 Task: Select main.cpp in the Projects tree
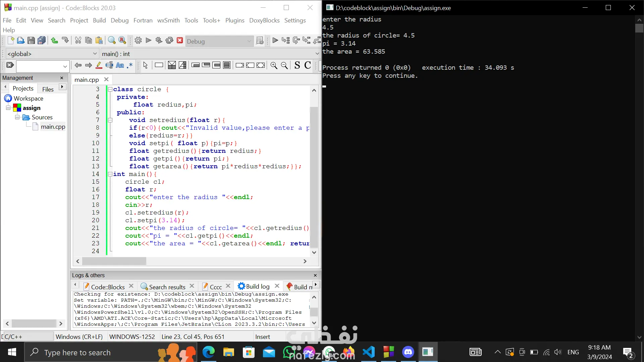point(53,127)
